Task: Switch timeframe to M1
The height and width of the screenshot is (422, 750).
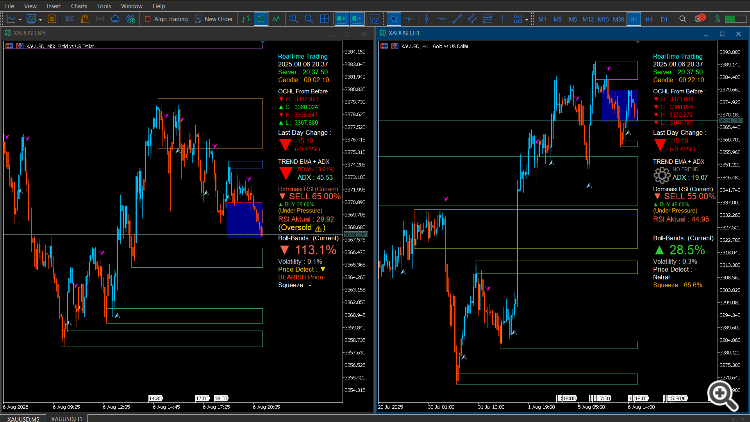Action: pyautogui.click(x=542, y=19)
